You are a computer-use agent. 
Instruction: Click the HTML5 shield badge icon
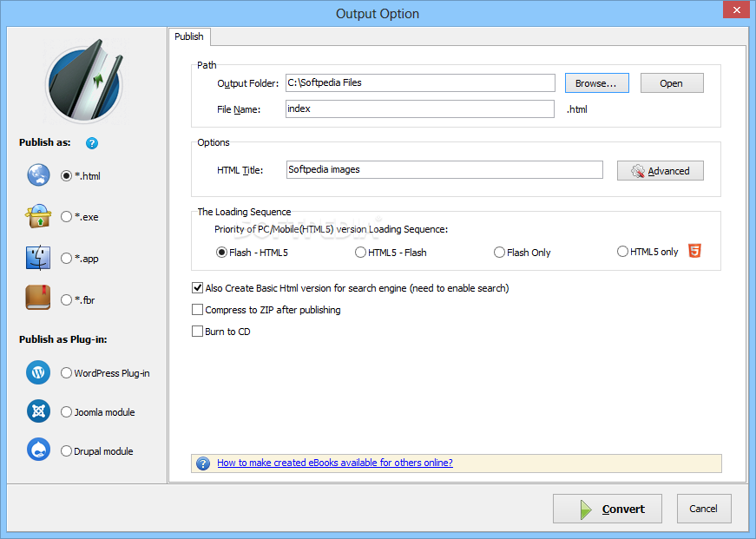[x=694, y=251]
